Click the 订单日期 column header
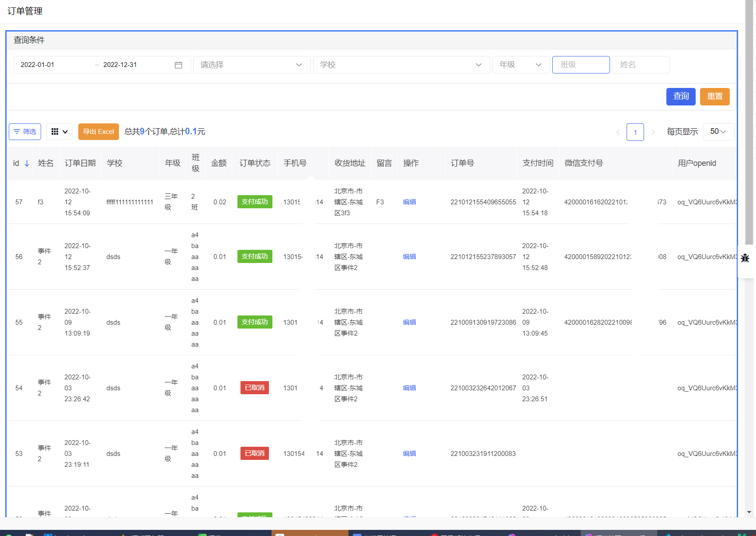Image resolution: width=756 pixels, height=536 pixels. click(80, 163)
